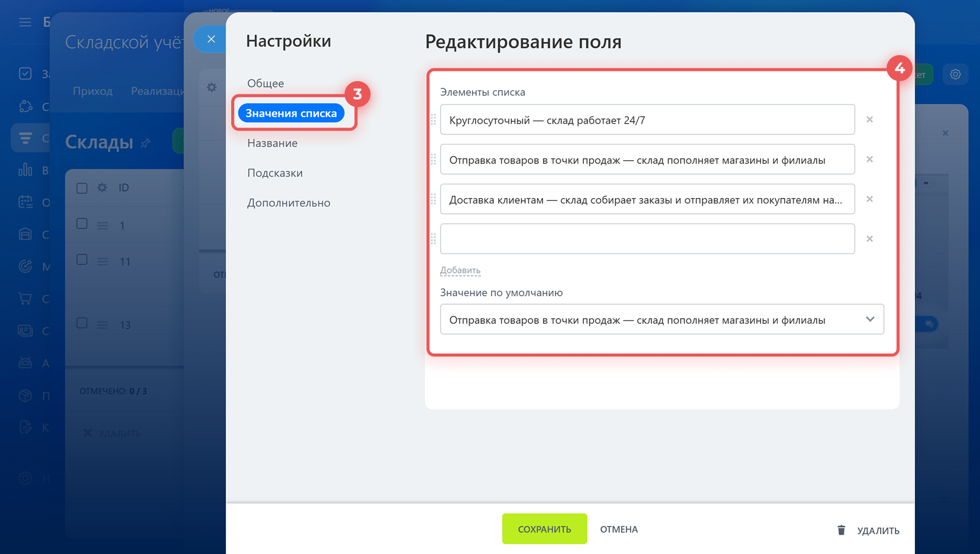Image resolution: width=980 pixels, height=554 pixels.
Task: Open the shopping cart section in the sidebar
Action: click(x=26, y=299)
